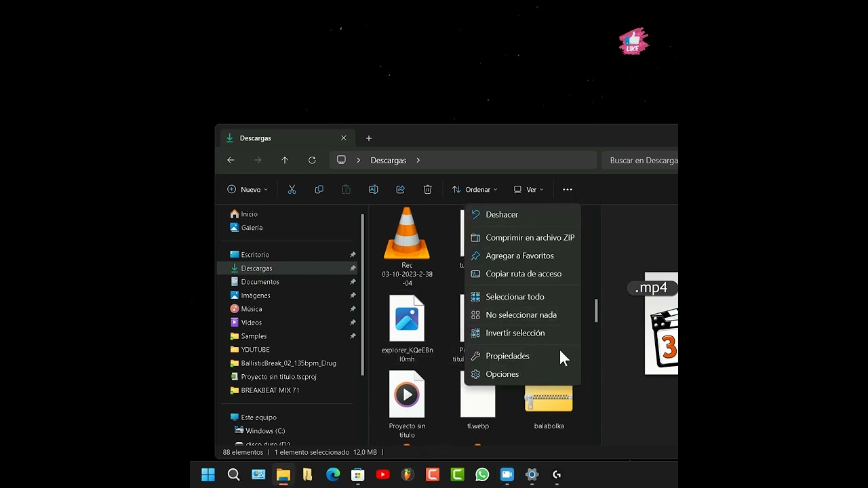Click the Cut scissors icon in toolbar

[292, 190]
